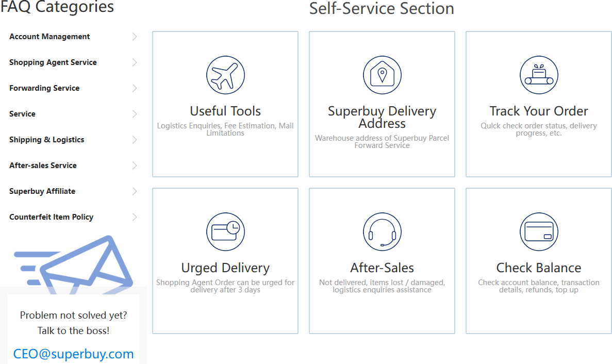Open the Check Balance card title
Image resolution: width=612 pixels, height=364 pixels.
(x=539, y=268)
